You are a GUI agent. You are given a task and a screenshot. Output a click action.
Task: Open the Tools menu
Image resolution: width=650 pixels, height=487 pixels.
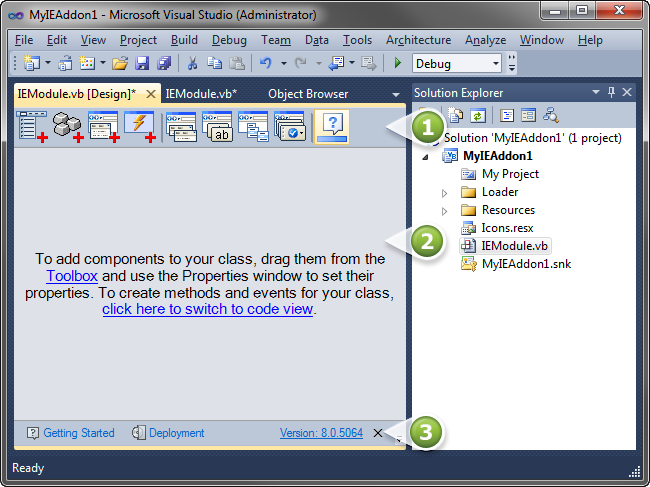357,40
